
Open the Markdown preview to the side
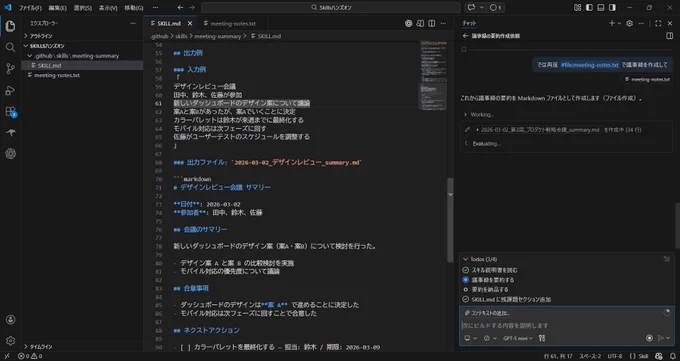(x=420, y=23)
